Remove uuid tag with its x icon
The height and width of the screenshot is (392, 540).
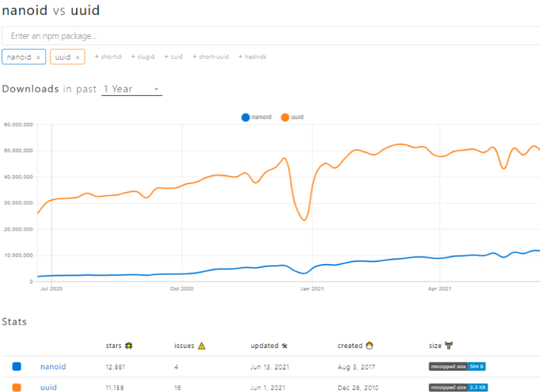[78, 58]
